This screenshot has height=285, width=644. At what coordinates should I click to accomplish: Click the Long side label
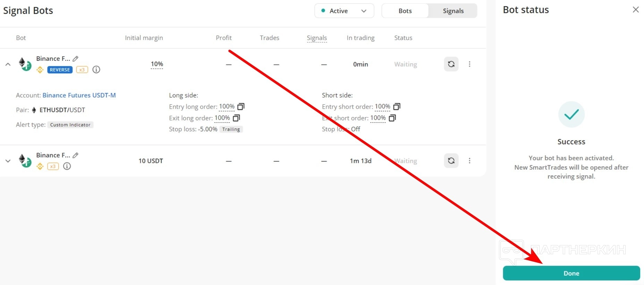[x=184, y=95]
